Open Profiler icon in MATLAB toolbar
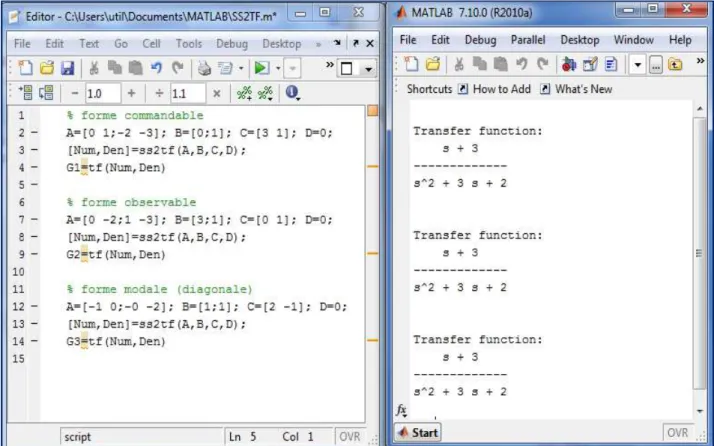The image size is (714, 446). tap(611, 65)
